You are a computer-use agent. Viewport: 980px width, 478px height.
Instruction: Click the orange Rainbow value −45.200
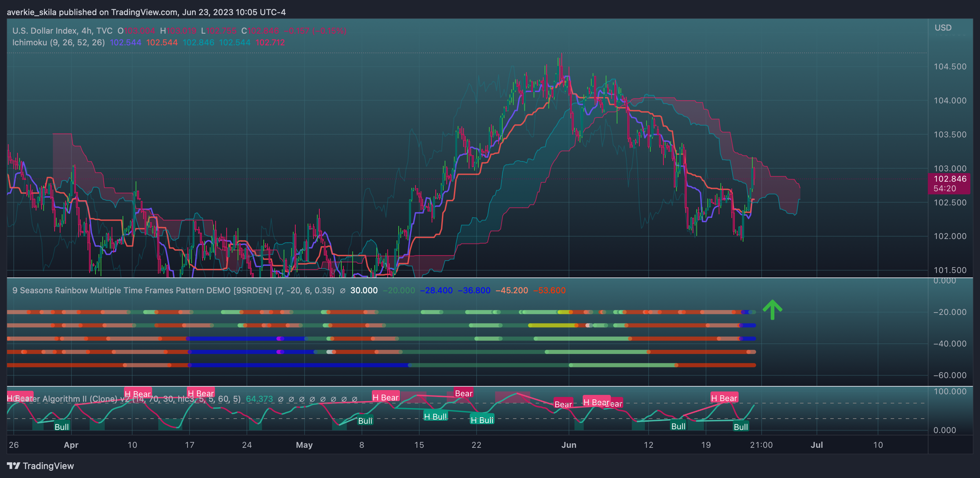[512, 291]
